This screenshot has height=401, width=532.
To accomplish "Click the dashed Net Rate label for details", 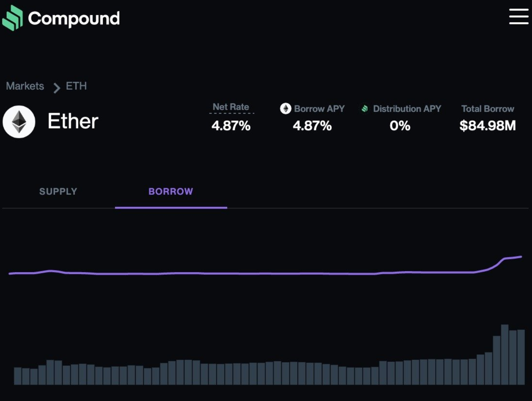I will 231,107.
